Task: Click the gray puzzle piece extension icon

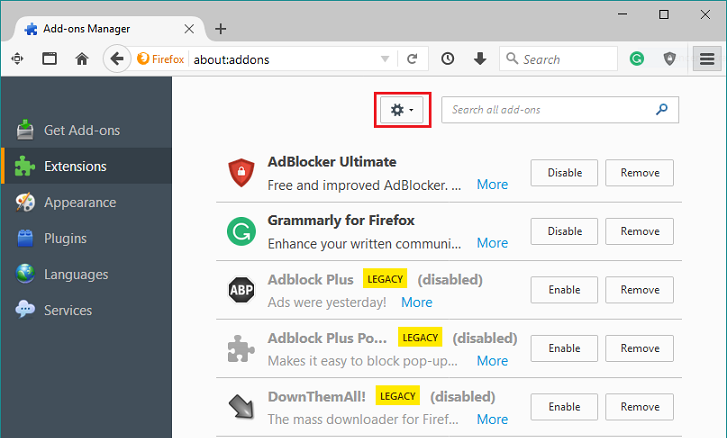Action: coord(241,348)
